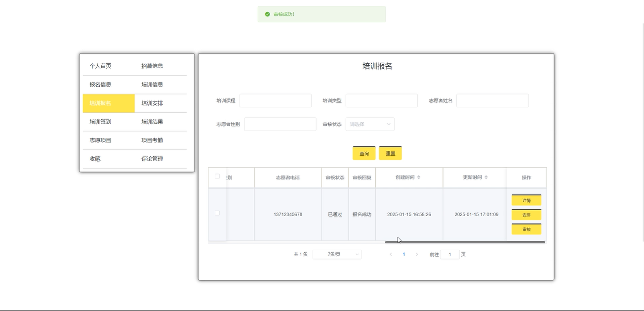The width and height of the screenshot is (644, 311).
Task: Go to previous page with left arrow
Action: point(391,255)
